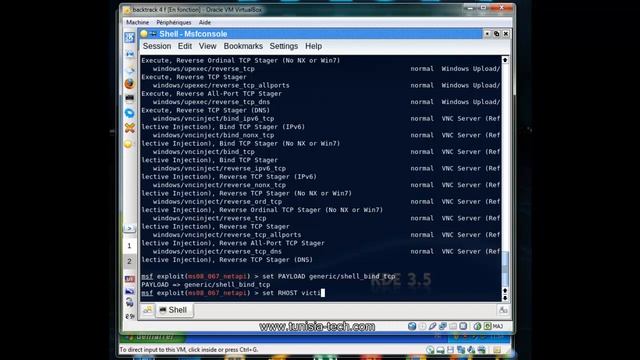Click outer VirtualBox network status icon

tap(461, 350)
